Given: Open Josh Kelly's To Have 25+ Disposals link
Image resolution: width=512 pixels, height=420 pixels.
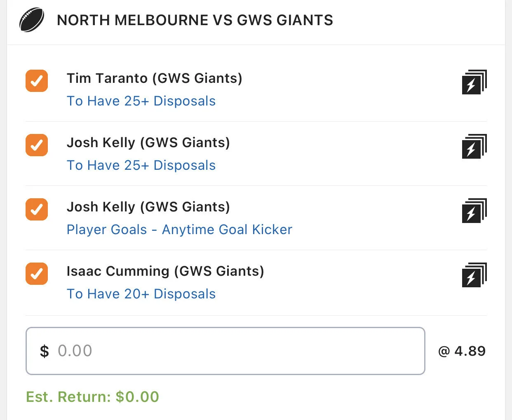Looking at the screenshot, I should click(141, 165).
